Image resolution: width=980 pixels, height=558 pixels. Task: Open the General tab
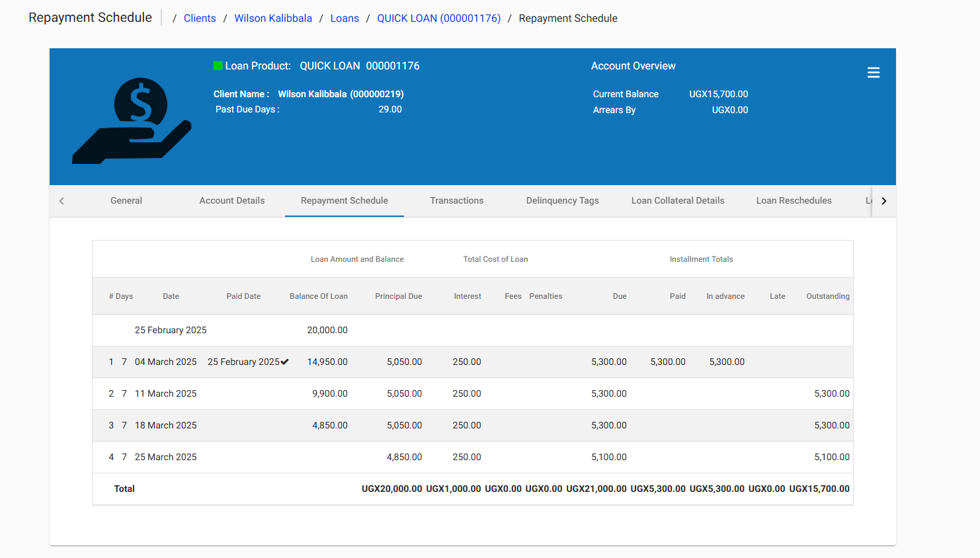tap(126, 200)
